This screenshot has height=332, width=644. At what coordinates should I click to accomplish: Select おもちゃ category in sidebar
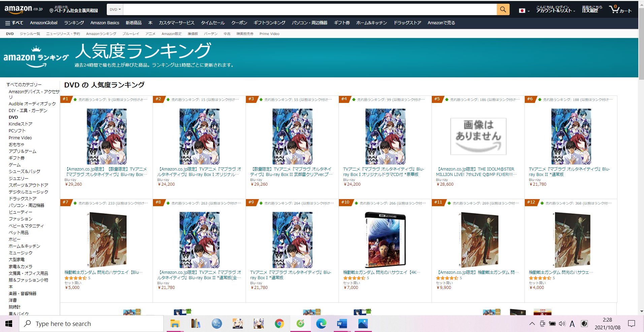pos(17,144)
